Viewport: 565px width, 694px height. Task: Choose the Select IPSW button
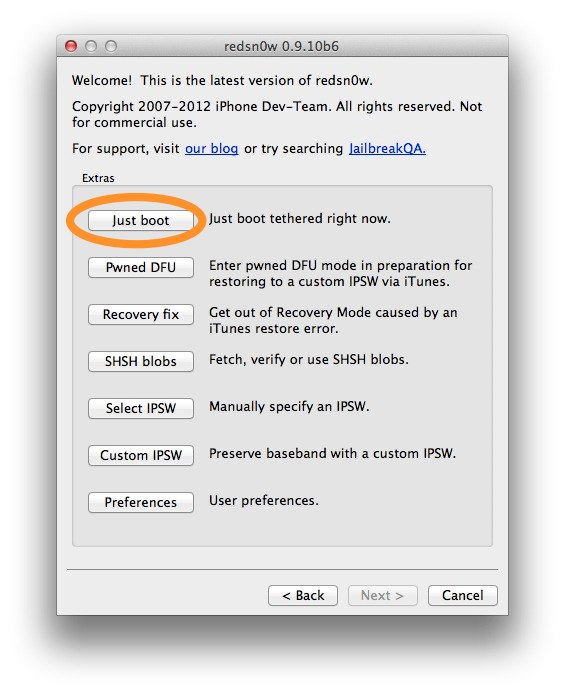pyautogui.click(x=141, y=408)
